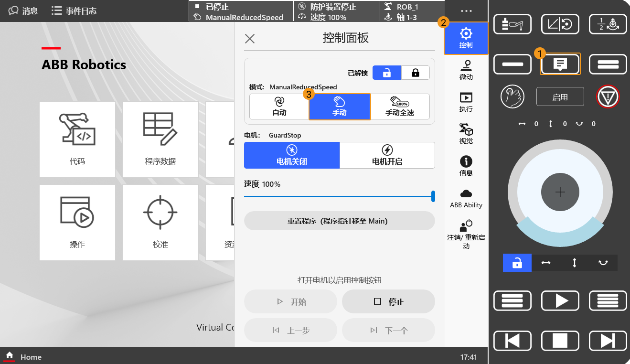Viewport: 630px width, 364px height.
Task: Click the ABB Ability cloud icon
Action: (466, 196)
